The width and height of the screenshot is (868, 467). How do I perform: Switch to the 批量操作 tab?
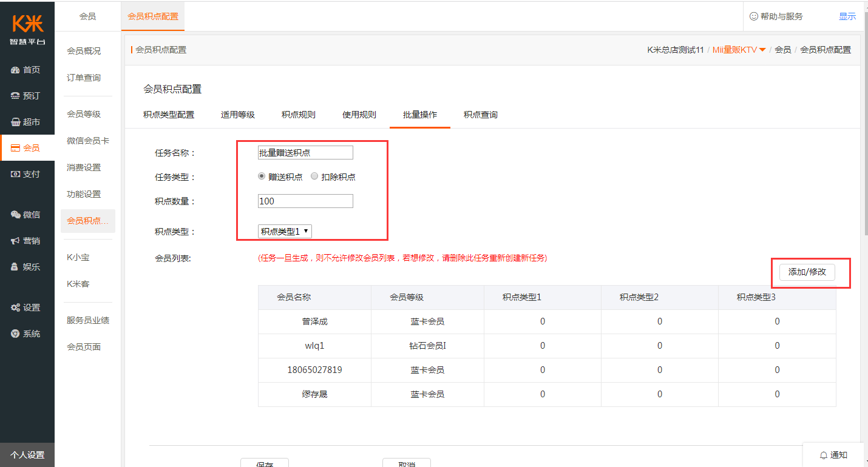pyautogui.click(x=420, y=115)
